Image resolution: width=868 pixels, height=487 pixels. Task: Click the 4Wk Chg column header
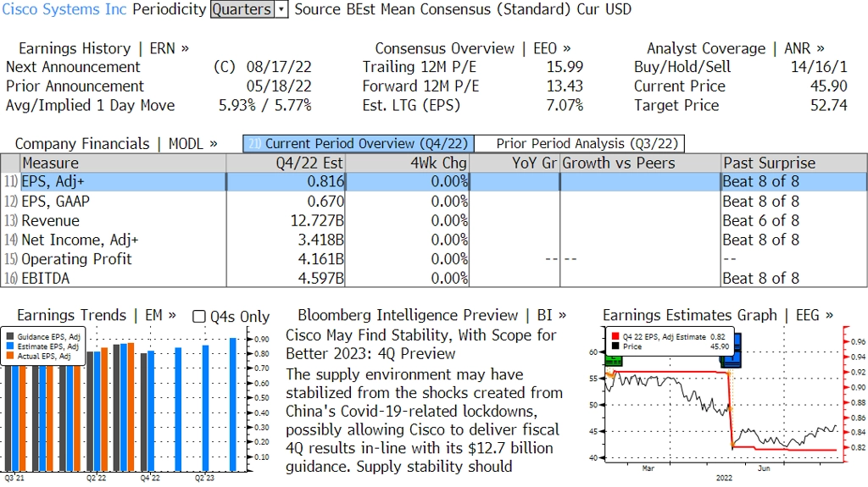pyautogui.click(x=407, y=163)
